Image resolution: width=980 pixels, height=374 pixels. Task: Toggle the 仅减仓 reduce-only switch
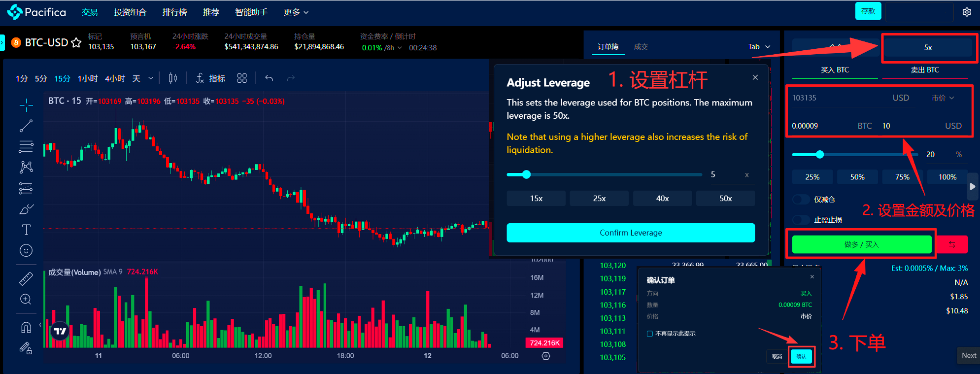pyautogui.click(x=801, y=200)
